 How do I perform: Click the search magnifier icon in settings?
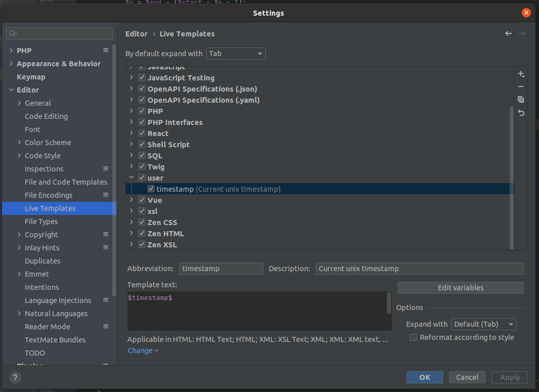[13, 33]
